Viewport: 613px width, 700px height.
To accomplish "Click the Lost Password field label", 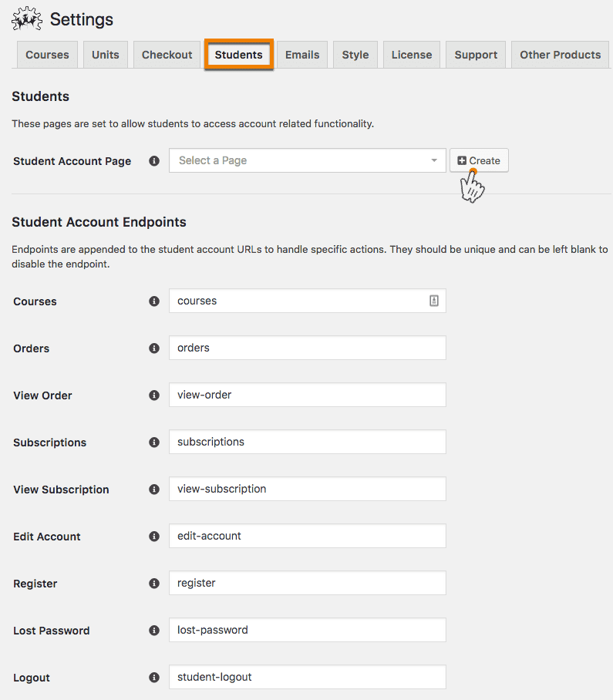I will pyautogui.click(x=52, y=631).
